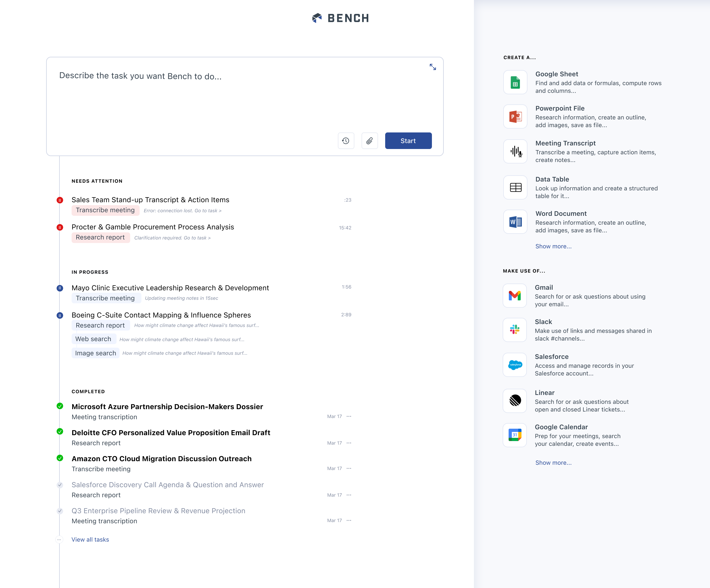Click the Gmail icon
The image size is (710, 588).
click(x=514, y=296)
